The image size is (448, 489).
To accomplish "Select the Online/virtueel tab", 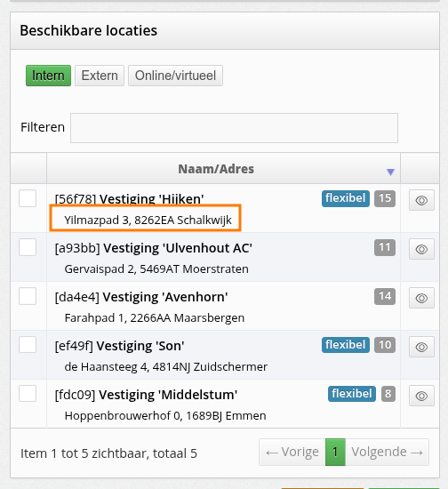I will (x=175, y=76).
